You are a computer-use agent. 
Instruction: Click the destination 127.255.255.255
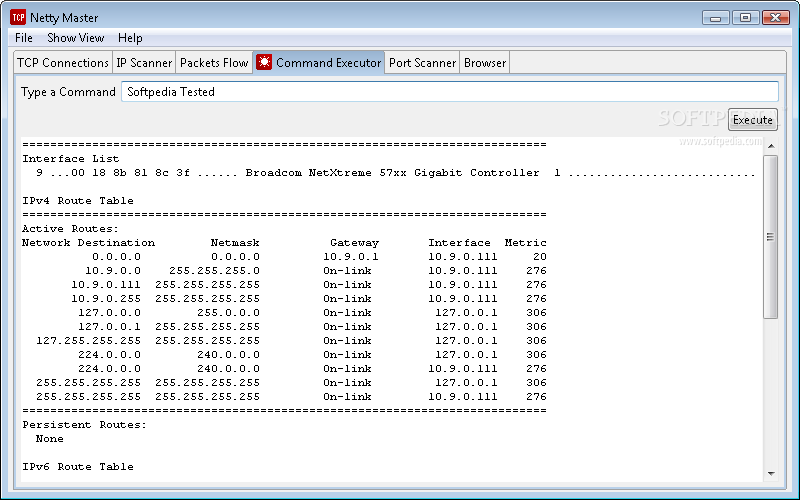[x=88, y=341]
